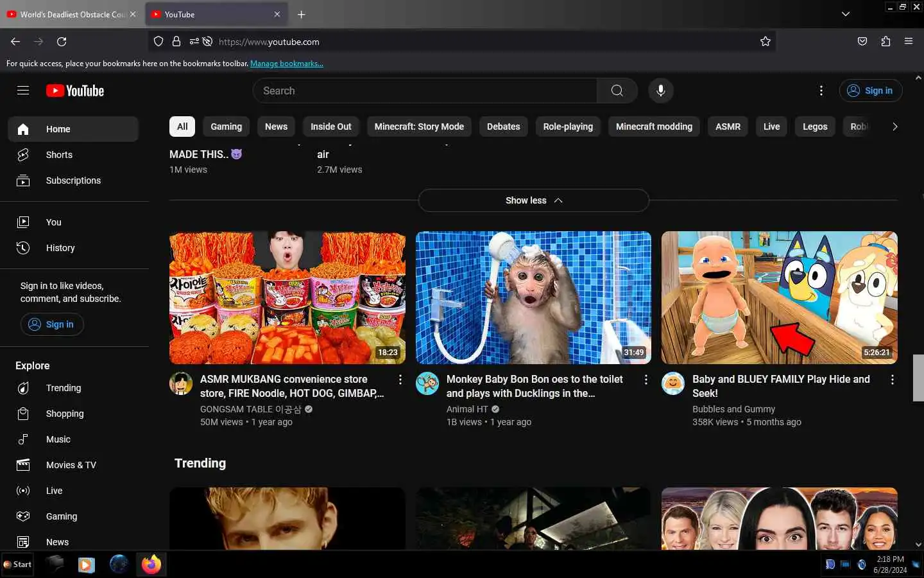924x578 pixels.
Task: Collapse section with Show less
Action: pos(533,200)
